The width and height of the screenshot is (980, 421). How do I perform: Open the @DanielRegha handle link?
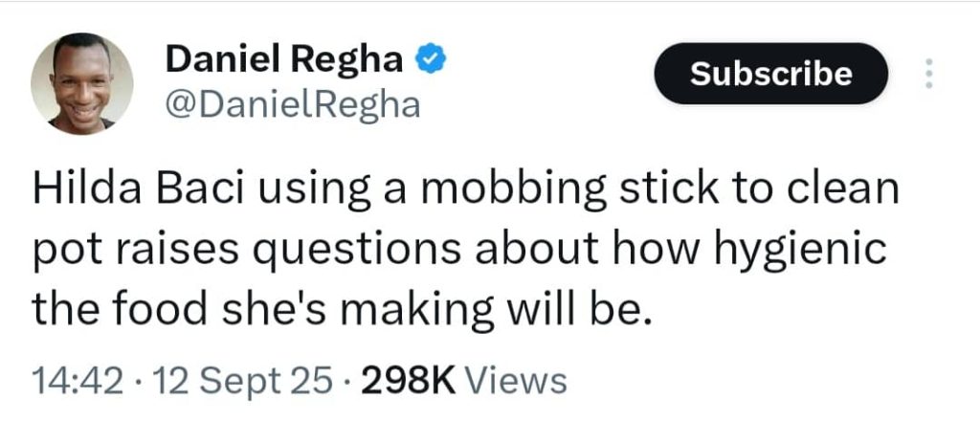tap(293, 104)
